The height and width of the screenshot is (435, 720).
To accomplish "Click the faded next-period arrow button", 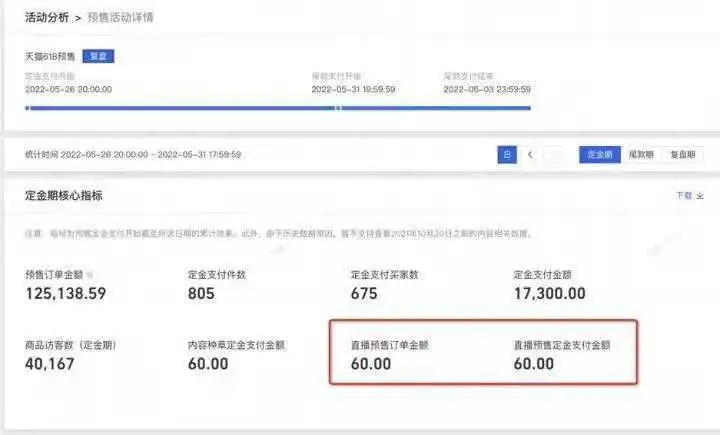I will (x=553, y=155).
